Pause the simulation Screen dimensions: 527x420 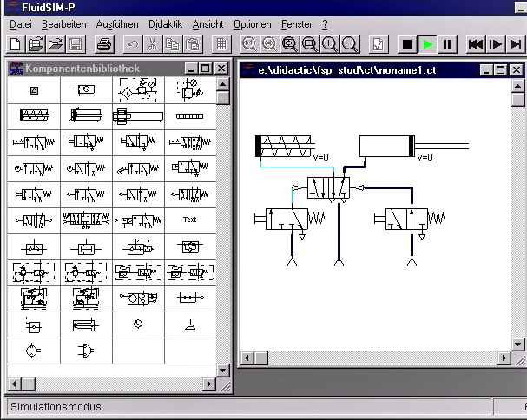point(447,44)
